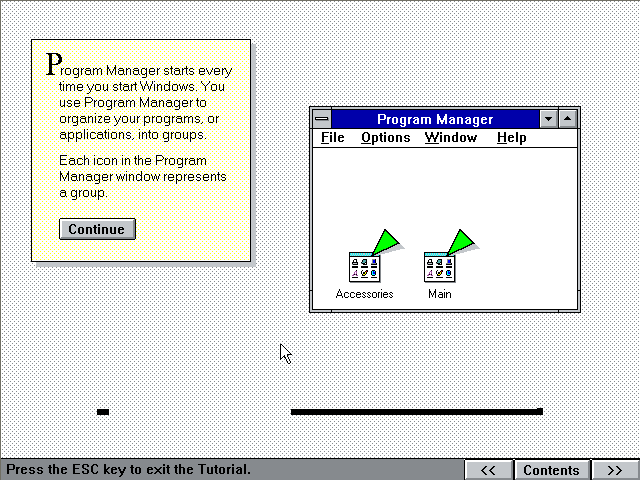Open the Accessories group icon
Viewport: 640px width, 480px height.
(364, 267)
